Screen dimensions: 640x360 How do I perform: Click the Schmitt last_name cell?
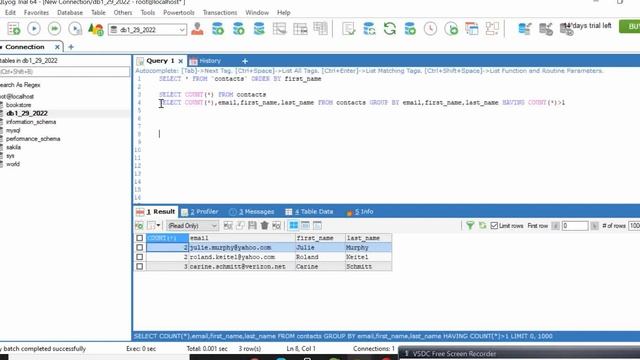click(x=369, y=267)
